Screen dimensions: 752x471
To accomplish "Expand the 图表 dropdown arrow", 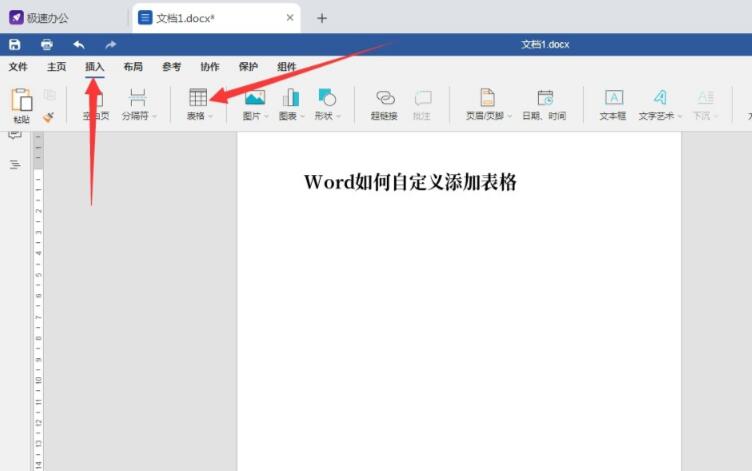I will pos(302,117).
